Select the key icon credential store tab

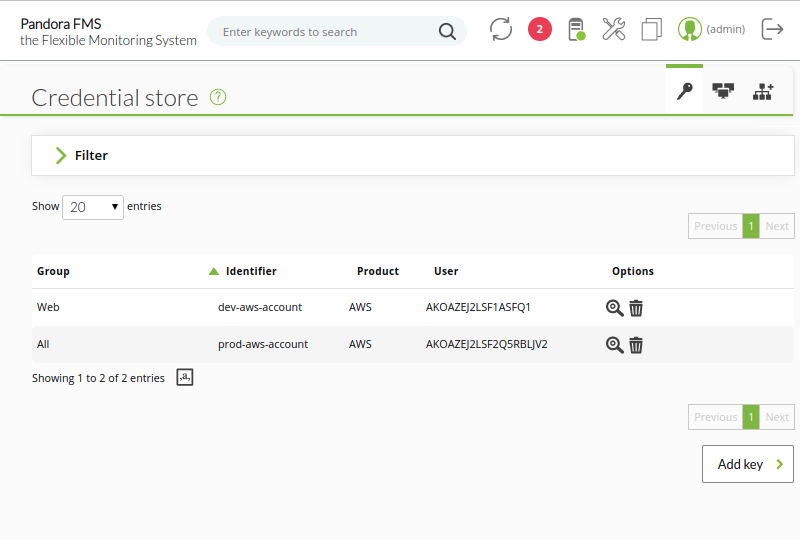(684, 91)
